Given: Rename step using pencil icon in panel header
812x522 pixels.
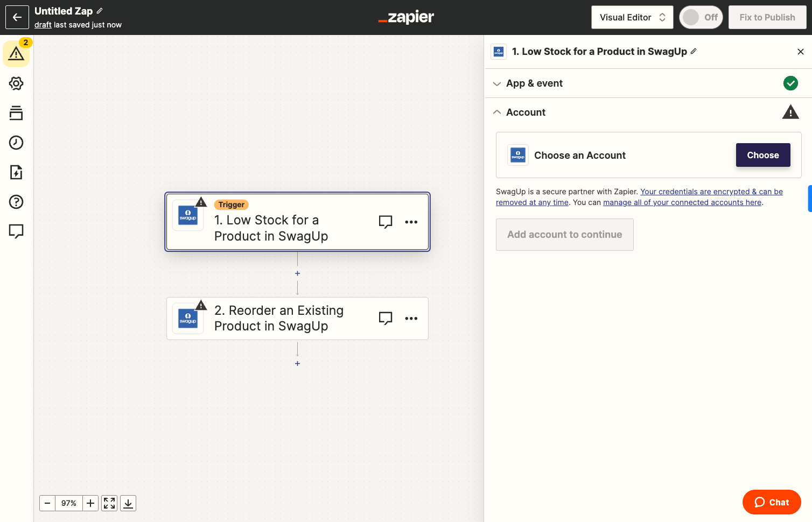Looking at the screenshot, I should (694, 51).
